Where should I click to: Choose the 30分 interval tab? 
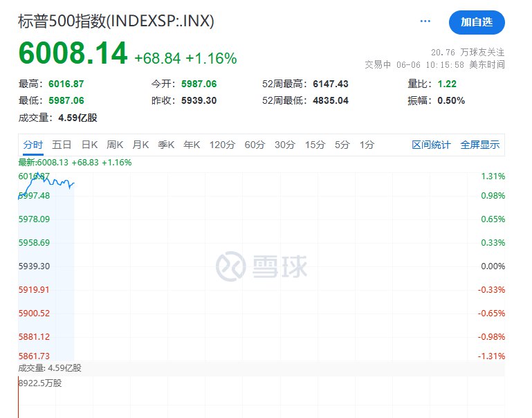pos(285,145)
